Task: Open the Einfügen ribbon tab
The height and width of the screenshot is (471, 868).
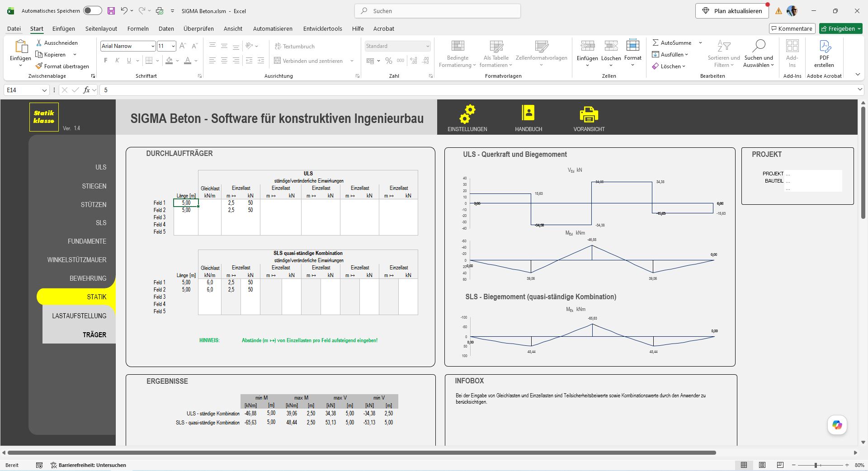Action: click(64, 28)
